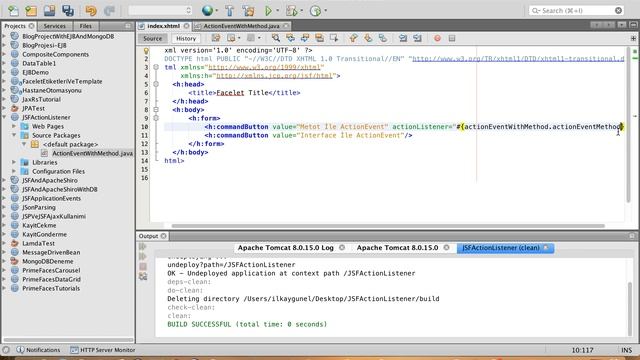
Task: Click the Shift Line Right icon
Action: (417, 38)
